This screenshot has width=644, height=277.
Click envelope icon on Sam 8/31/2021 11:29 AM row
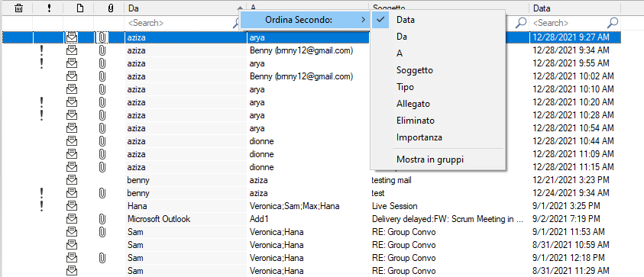(72, 270)
